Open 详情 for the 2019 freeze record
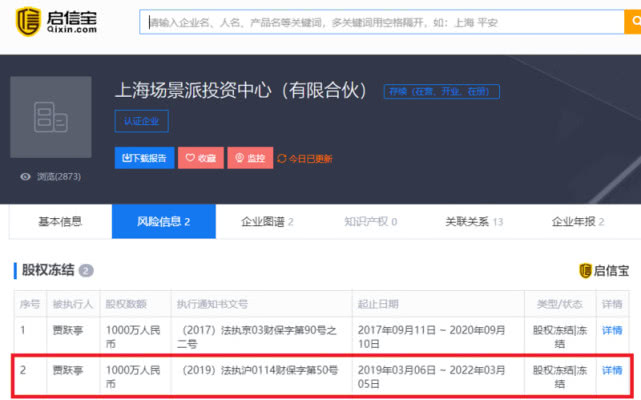The height and width of the screenshot is (400, 641). [612, 370]
